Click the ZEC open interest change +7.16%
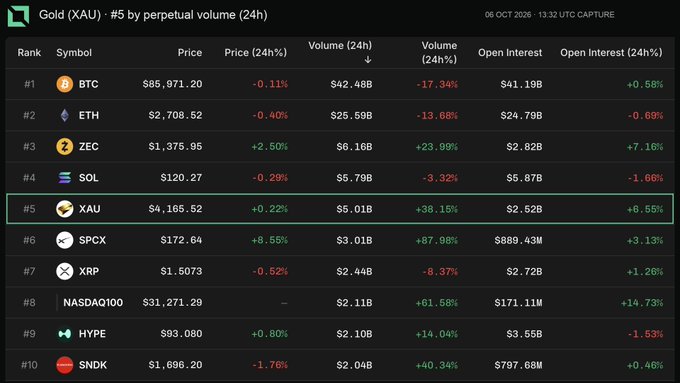This screenshot has height=383, width=680. [645, 147]
